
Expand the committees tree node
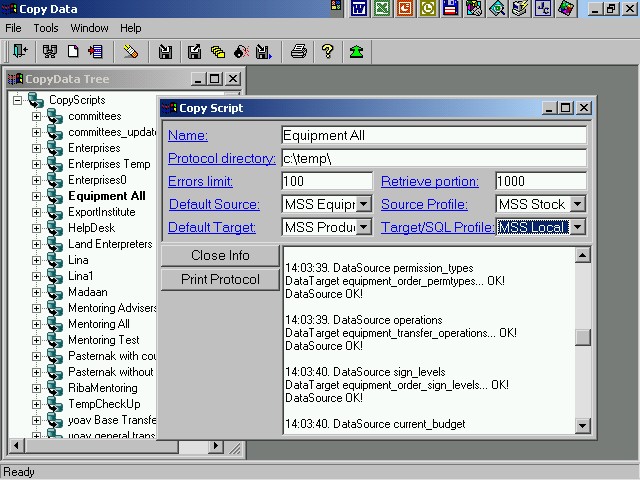pos(37,116)
